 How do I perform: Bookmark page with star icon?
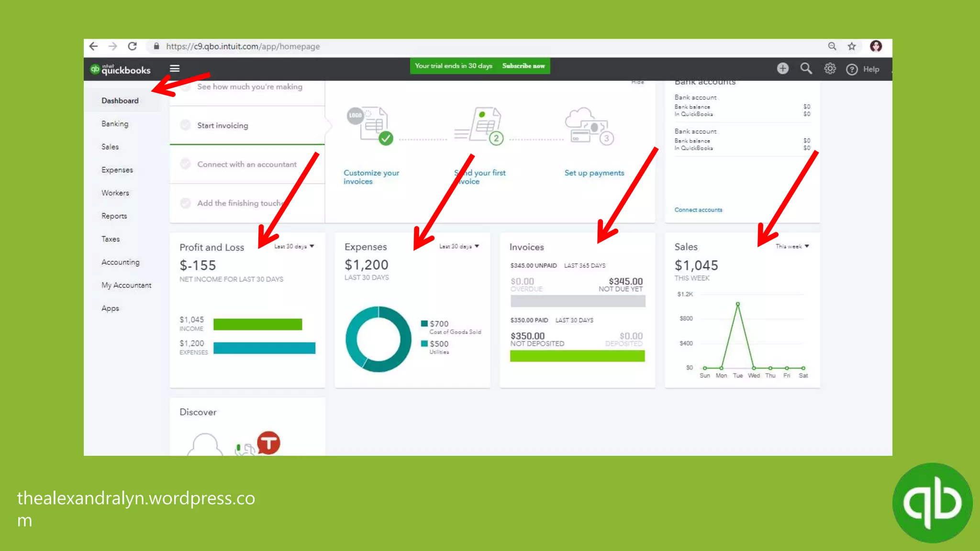[x=852, y=46]
